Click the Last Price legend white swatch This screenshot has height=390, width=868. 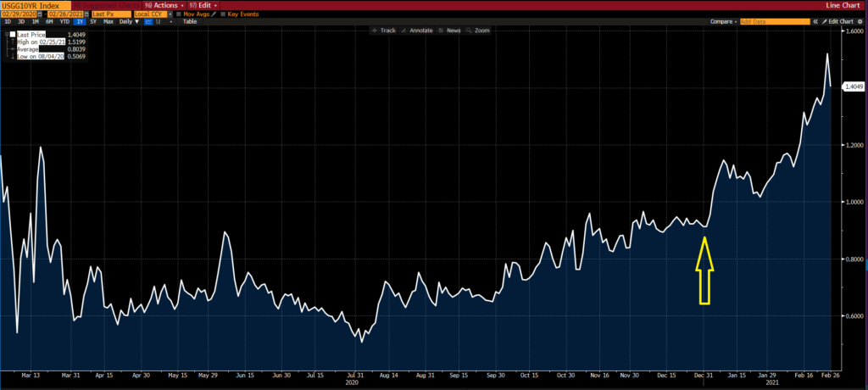12,36
